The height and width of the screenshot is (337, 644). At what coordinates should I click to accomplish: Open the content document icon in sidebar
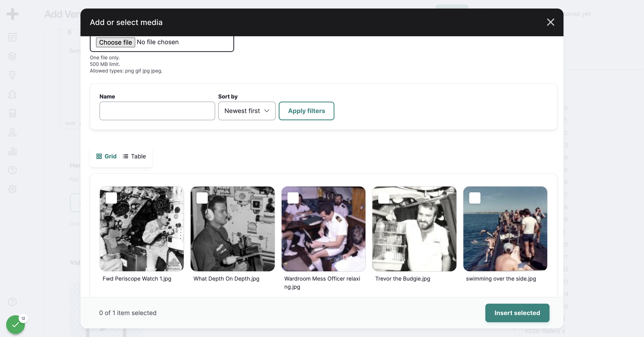click(x=12, y=37)
